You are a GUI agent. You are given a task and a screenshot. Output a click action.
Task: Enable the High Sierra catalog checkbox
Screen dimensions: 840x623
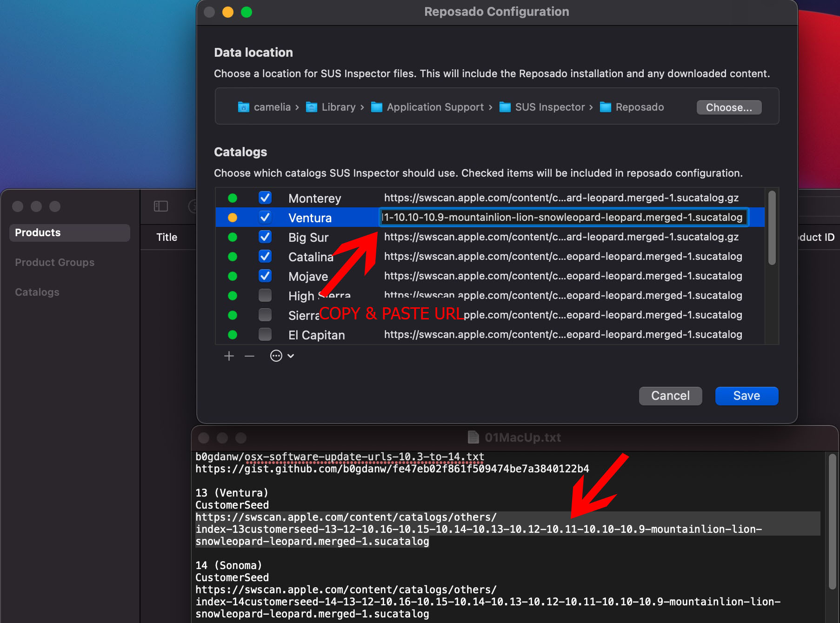[x=265, y=296]
